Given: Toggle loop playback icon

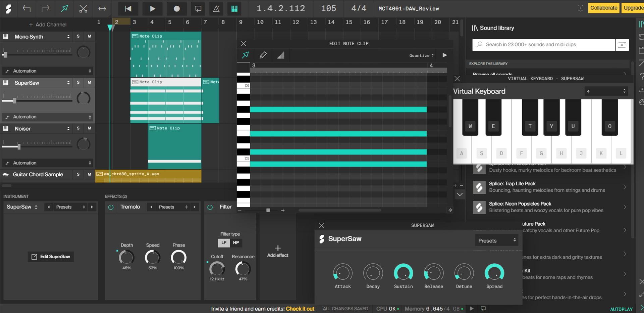Looking at the screenshot, I should point(198,8).
